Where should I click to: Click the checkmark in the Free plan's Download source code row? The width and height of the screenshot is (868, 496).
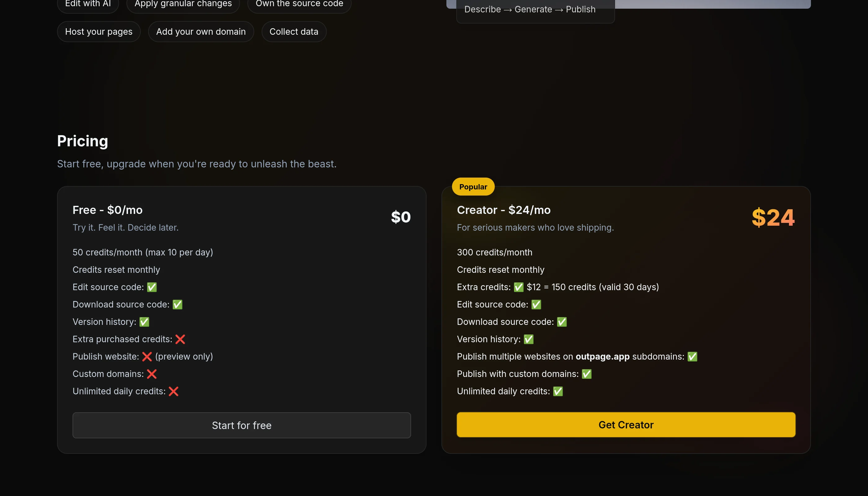click(x=178, y=304)
